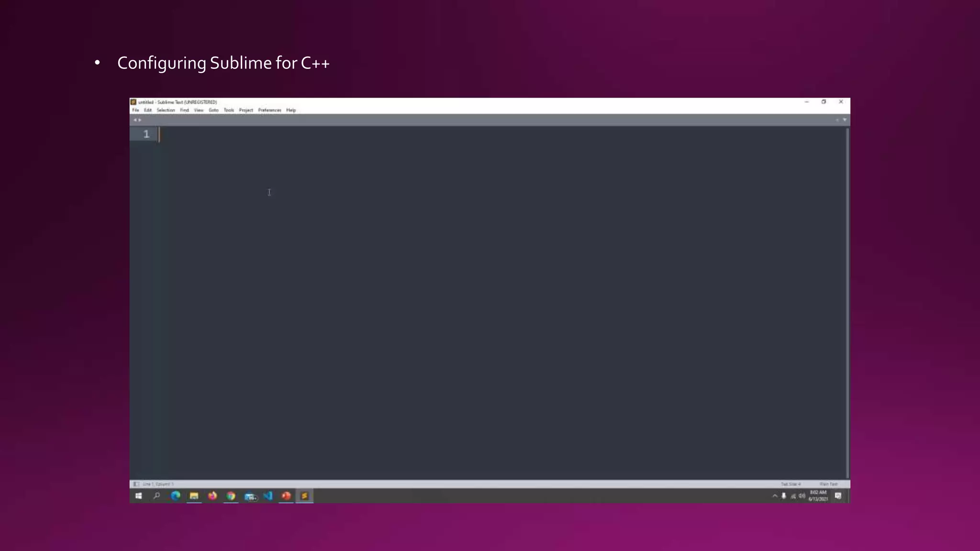Open the volume tray icon
The height and width of the screenshot is (551, 980).
point(802,496)
